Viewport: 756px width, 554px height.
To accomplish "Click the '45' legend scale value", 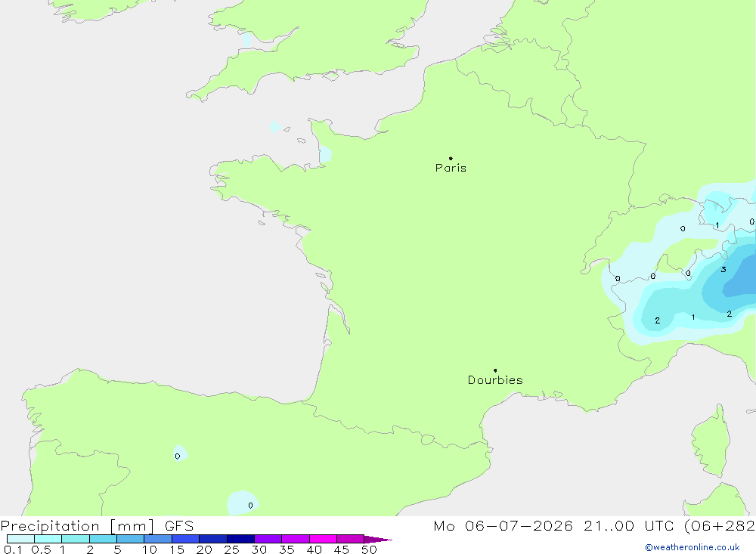I will tap(342, 549).
